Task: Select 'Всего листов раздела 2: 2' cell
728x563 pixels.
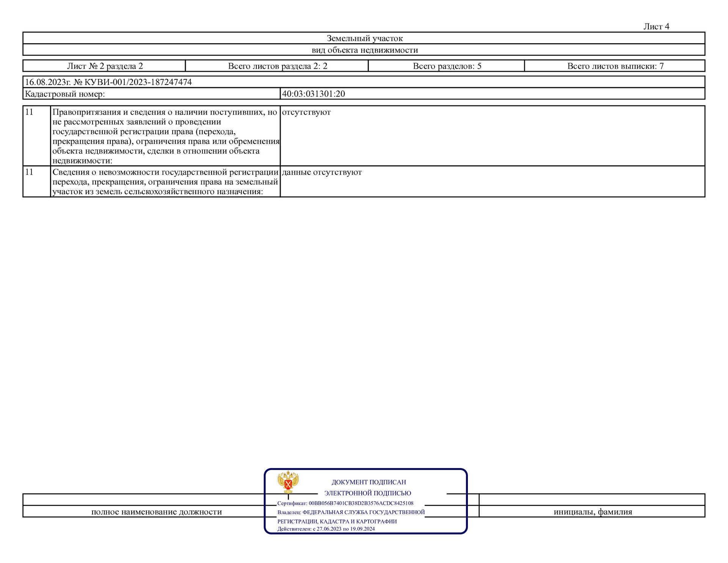Action: [277, 66]
